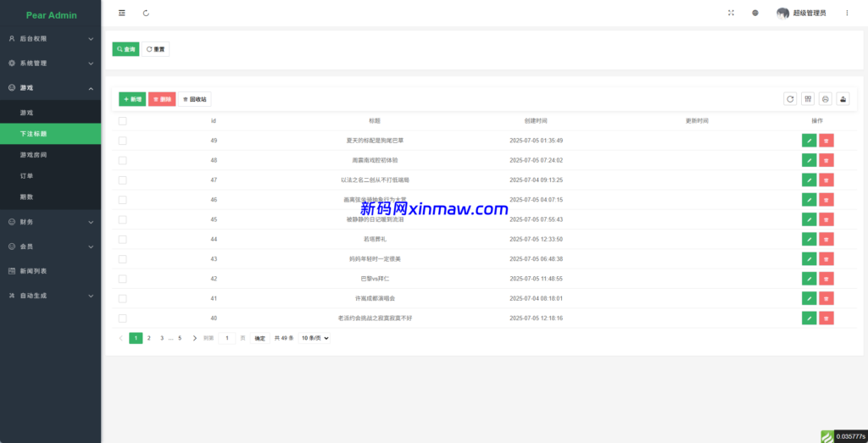Go to page 3 in pagination

tap(162, 338)
